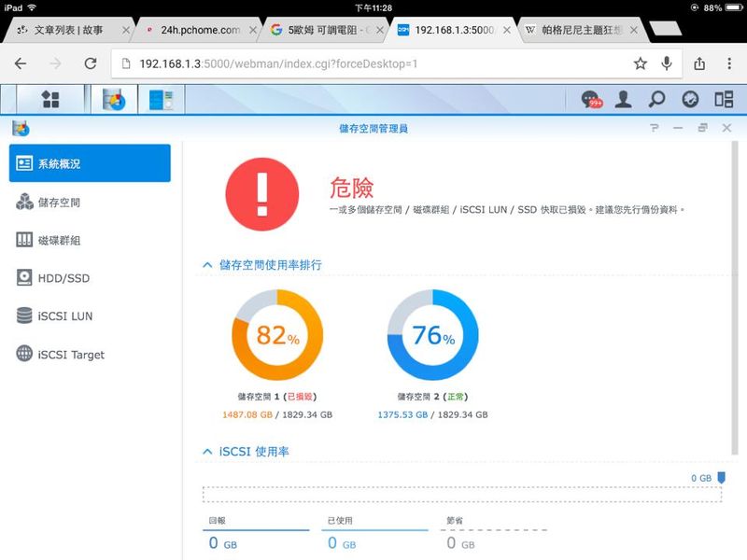Click the Chrome microphone voice search icon
The width and height of the screenshot is (747, 560).
[667, 63]
